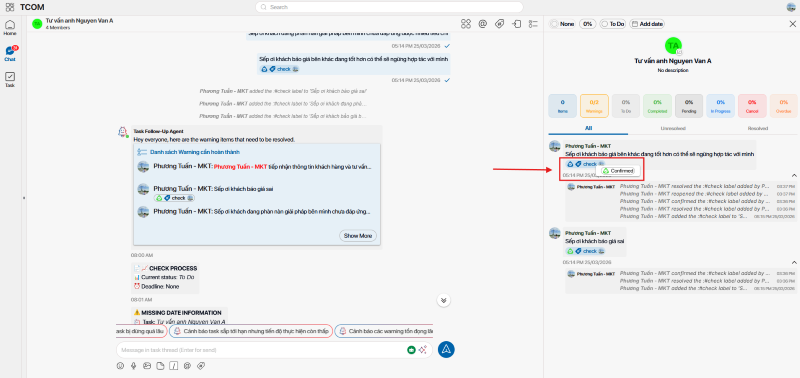Click the To Do status chip
Image resolution: width=800 pixels, height=378 pixels.
coord(612,24)
